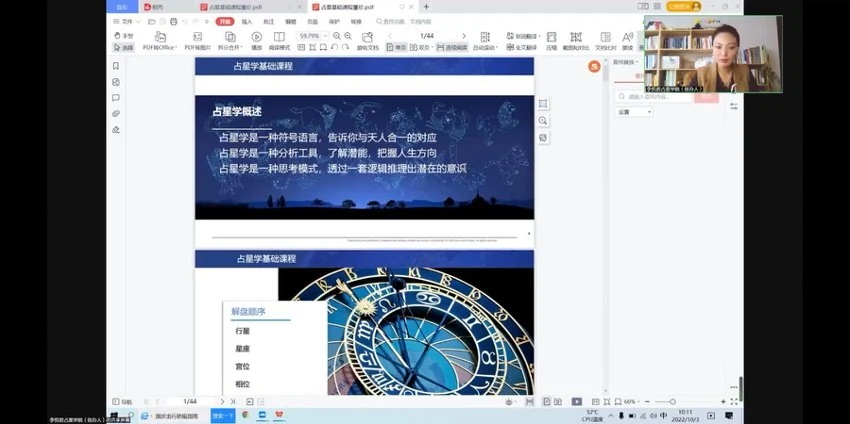
Task: Click the orange round assistant icon
Action: pyautogui.click(x=594, y=67)
